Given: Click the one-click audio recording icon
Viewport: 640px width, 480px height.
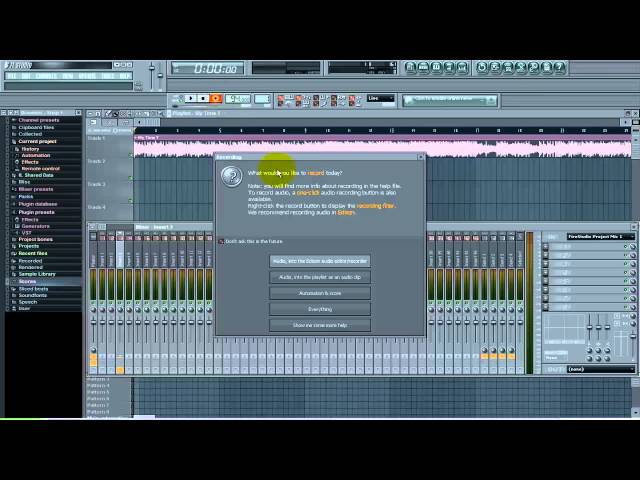Looking at the screenshot, I should pos(533,67).
